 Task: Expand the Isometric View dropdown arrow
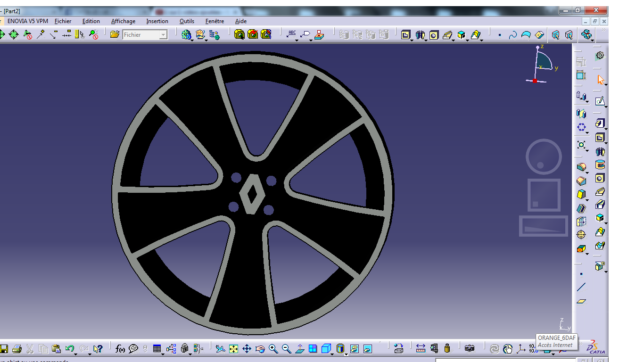332,354
